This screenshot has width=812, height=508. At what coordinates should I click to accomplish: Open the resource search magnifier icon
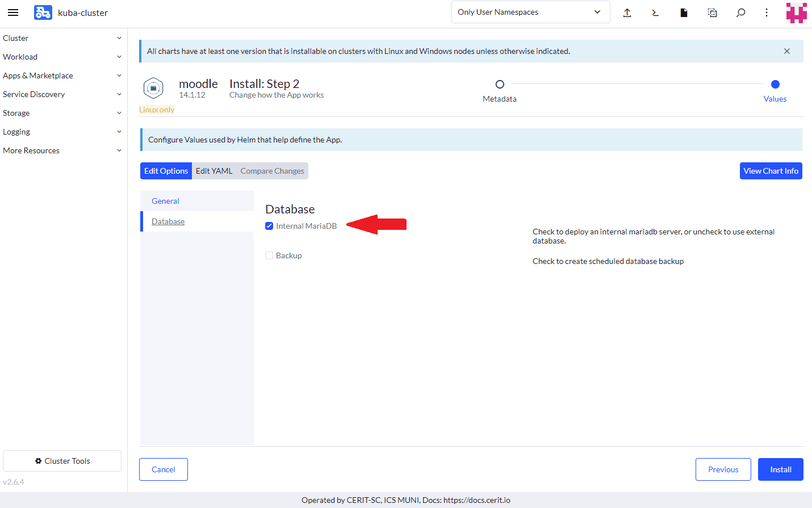click(740, 12)
